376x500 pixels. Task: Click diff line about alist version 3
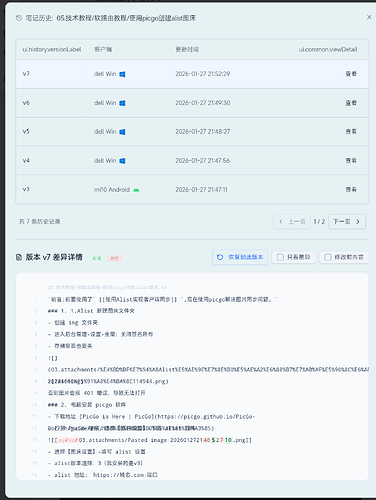click(x=95, y=463)
